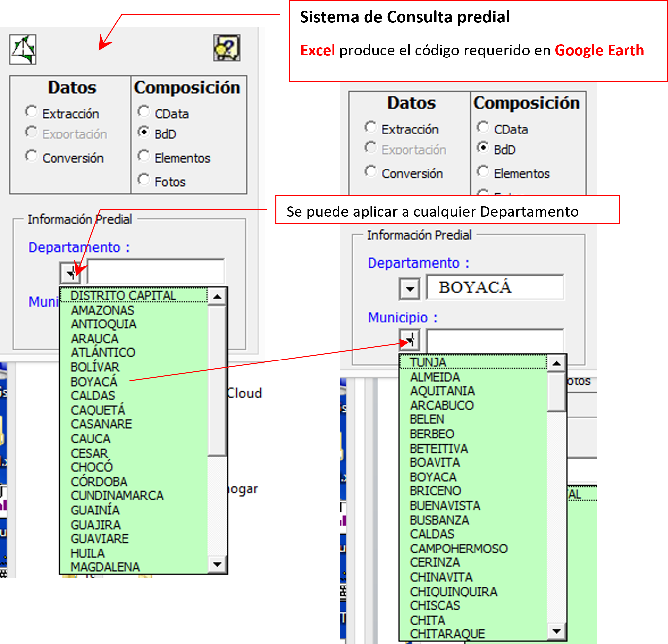The image size is (668, 644).
Task: Click empty Departamento field in left panel
Action: pyautogui.click(x=156, y=272)
